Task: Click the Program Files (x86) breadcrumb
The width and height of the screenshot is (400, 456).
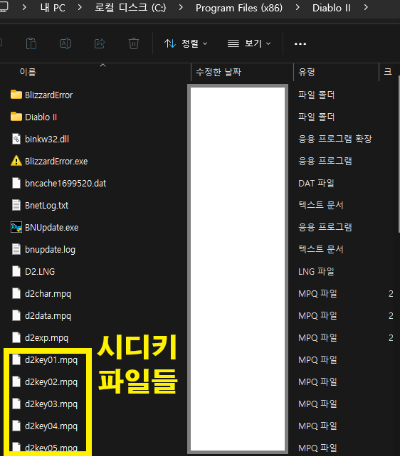Action: (239, 8)
